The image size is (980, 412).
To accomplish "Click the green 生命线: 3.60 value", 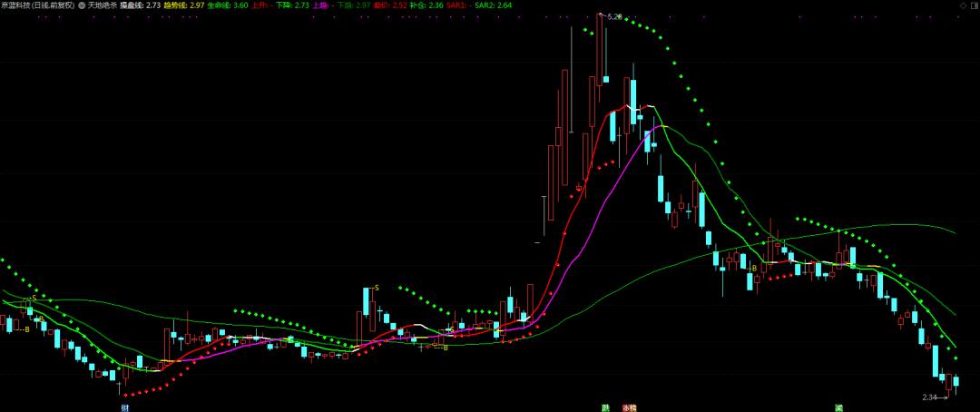I will [228, 5].
